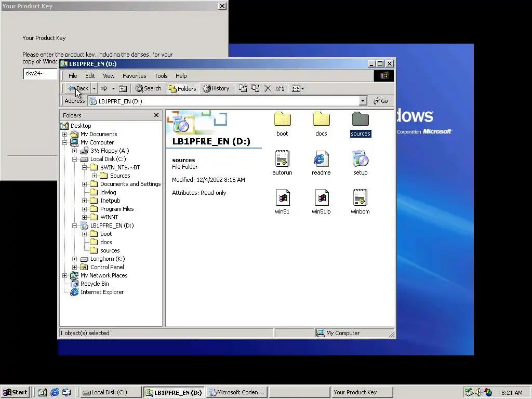
Task: Go up one folder level
Action: point(123,88)
